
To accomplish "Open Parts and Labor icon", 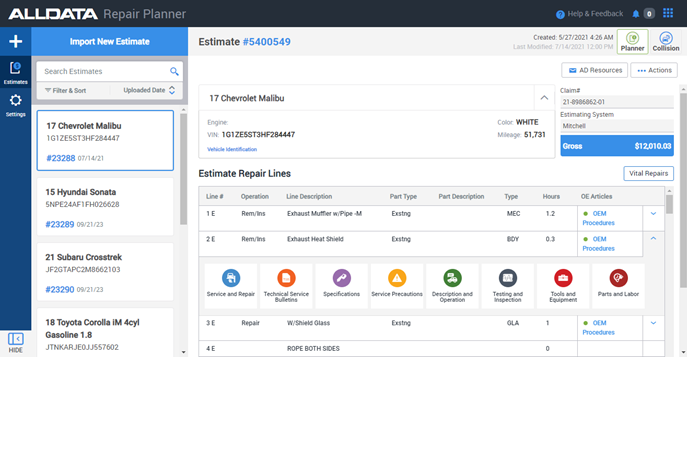I will tap(618, 278).
